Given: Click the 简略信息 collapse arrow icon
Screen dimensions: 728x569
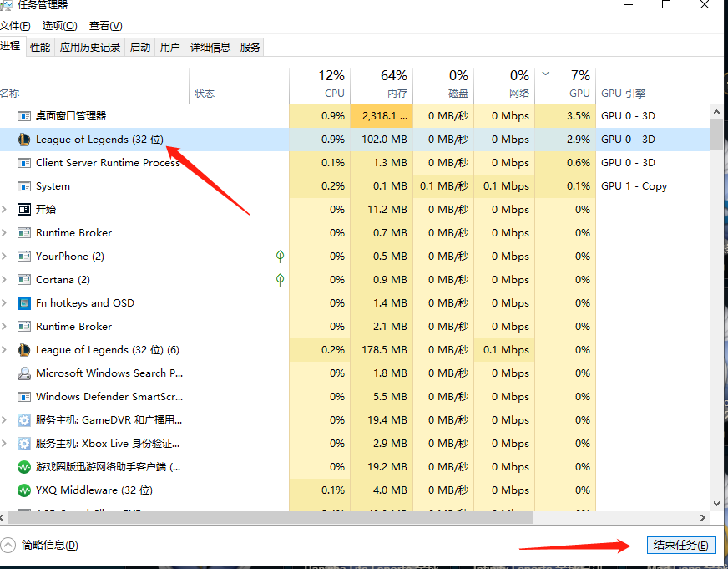Looking at the screenshot, I should [8, 545].
